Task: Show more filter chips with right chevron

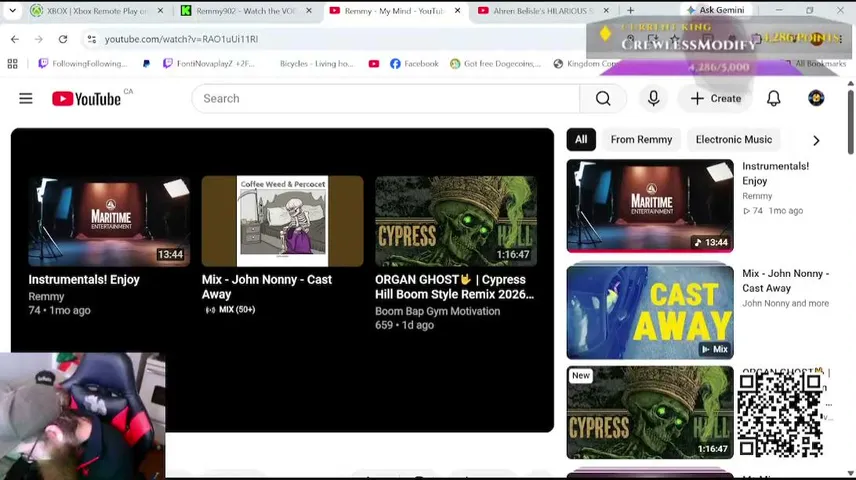Action: tap(816, 141)
